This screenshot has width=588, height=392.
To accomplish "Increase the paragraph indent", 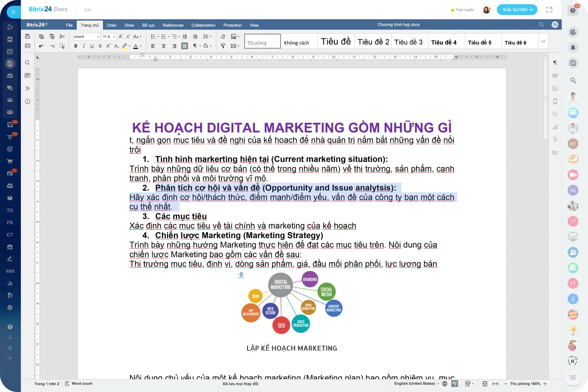I will click(195, 37).
